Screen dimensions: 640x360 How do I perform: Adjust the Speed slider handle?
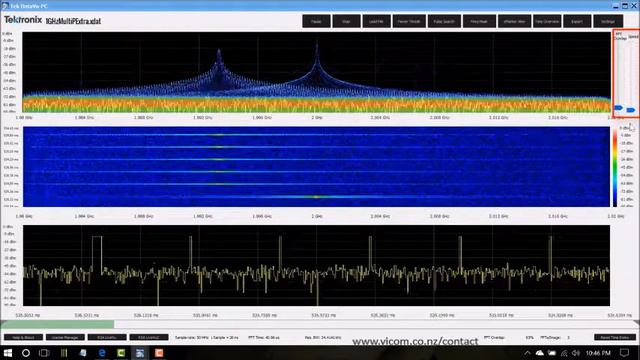pyautogui.click(x=631, y=110)
